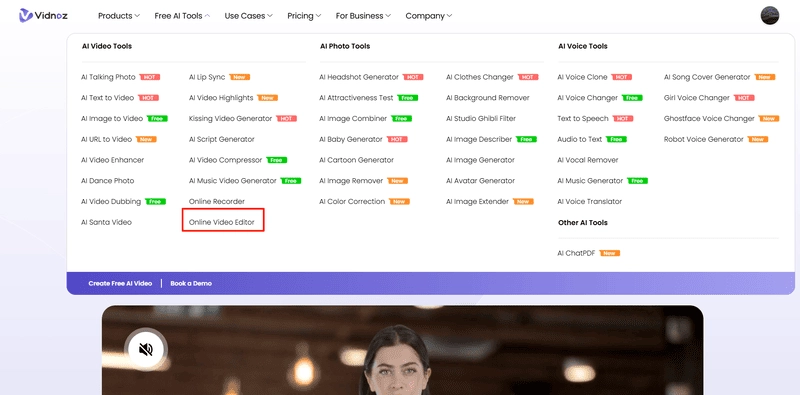The width and height of the screenshot is (800, 395).
Task: Open AI Vocal Remover
Action: [x=588, y=160]
